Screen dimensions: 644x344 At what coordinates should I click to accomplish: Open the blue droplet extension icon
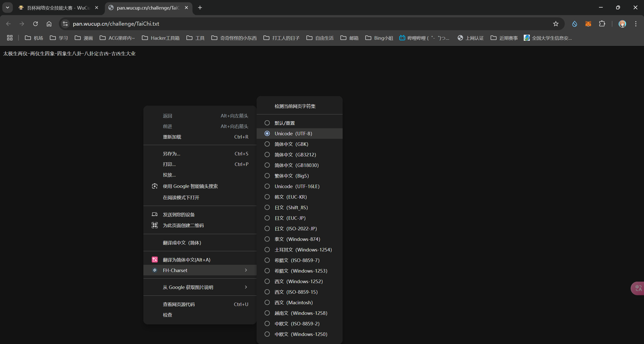tap(575, 24)
